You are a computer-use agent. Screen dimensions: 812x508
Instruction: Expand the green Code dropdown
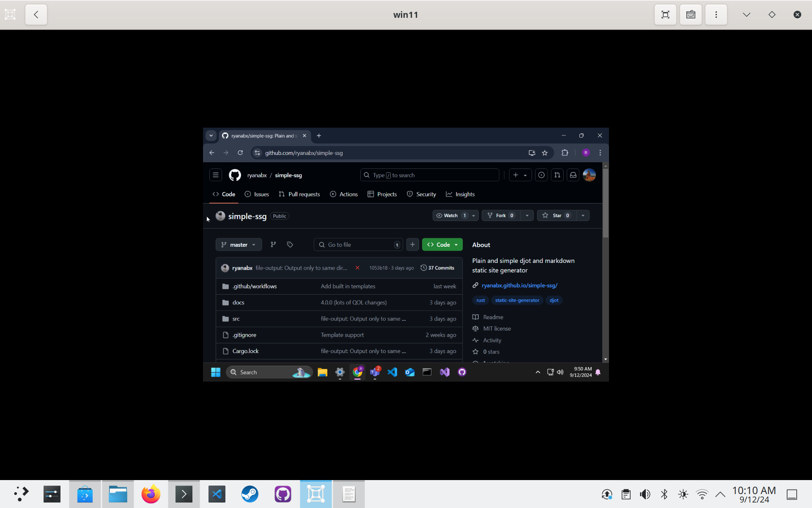[x=442, y=245]
